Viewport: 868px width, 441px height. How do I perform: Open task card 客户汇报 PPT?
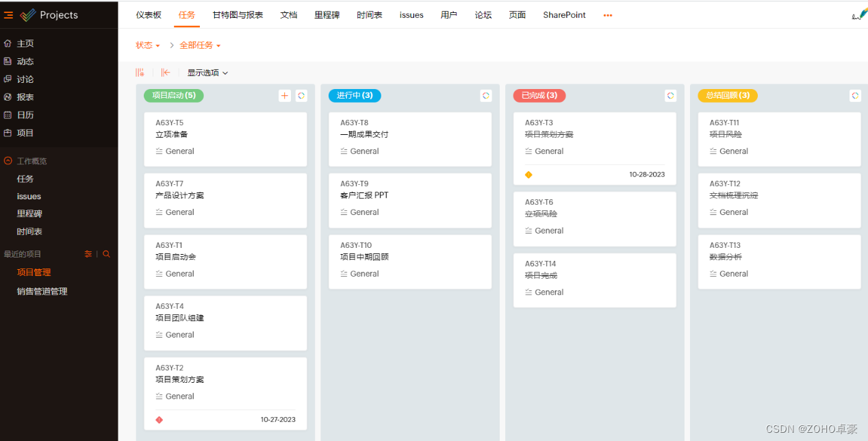pyautogui.click(x=410, y=201)
